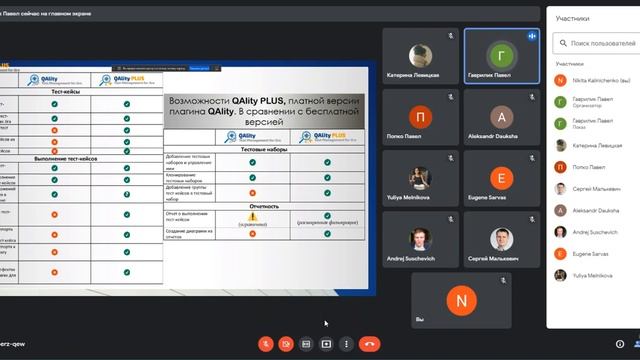Viewport: 640px width, 360px height.
Task: Click the magnifier icon in participant search
Action: click(x=563, y=43)
